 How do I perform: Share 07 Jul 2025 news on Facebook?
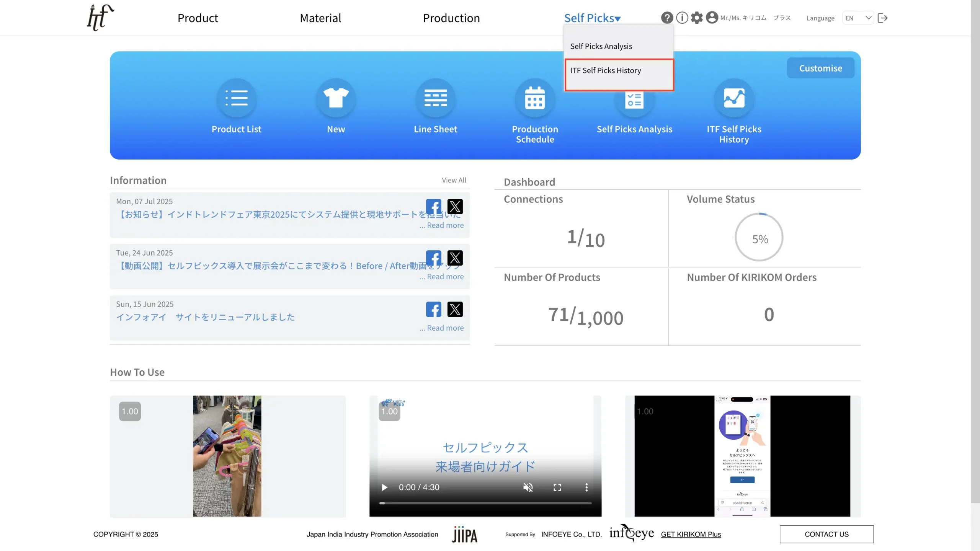point(433,207)
